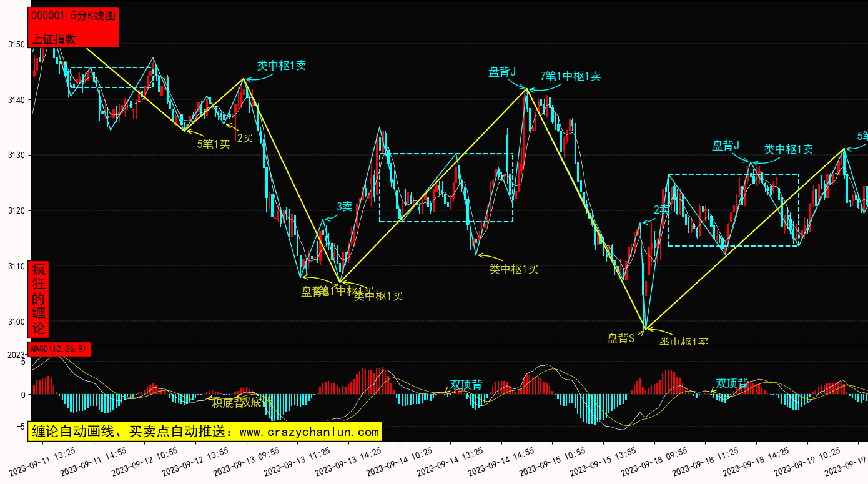The height and width of the screenshot is (484, 868).
Task: Select the 盘背S annotation at chart low
Action: 621,338
